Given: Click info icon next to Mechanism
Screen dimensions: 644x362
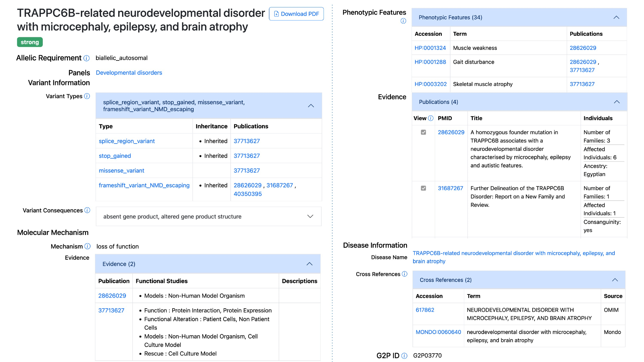Looking at the screenshot, I should [x=87, y=246].
